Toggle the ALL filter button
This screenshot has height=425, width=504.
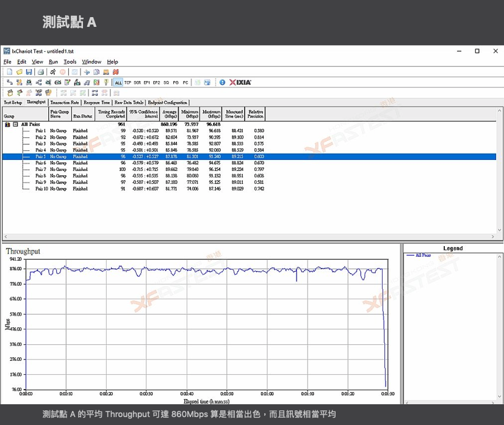coord(118,82)
